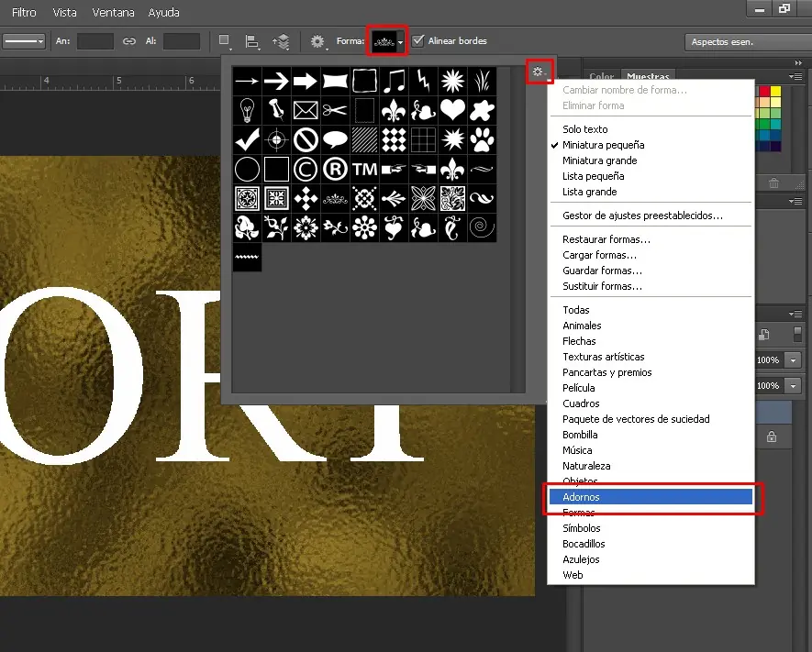Toggle the layer lock icon
The width and height of the screenshot is (812, 652).
pyautogui.click(x=772, y=437)
